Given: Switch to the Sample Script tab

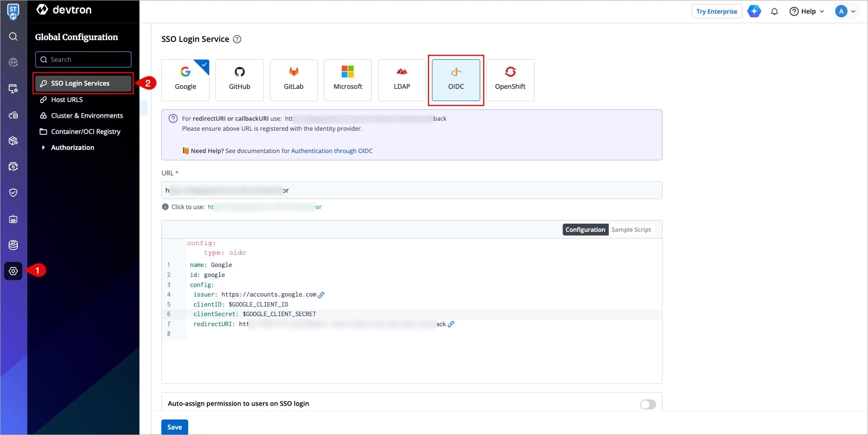Looking at the screenshot, I should pos(631,230).
